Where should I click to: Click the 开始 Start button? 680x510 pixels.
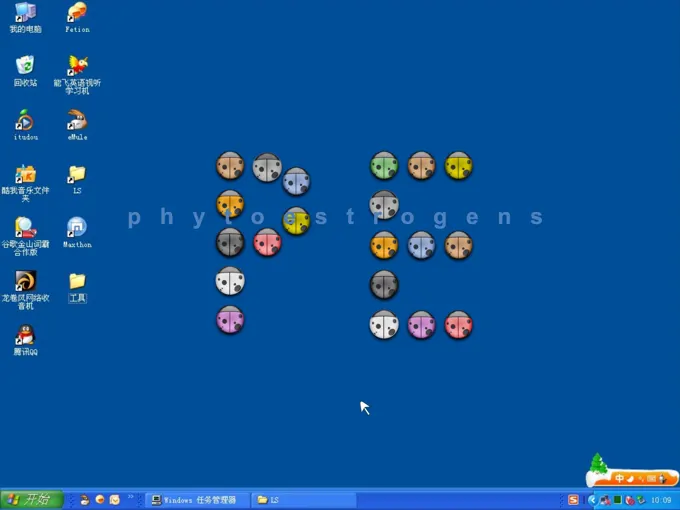[x=32, y=499]
